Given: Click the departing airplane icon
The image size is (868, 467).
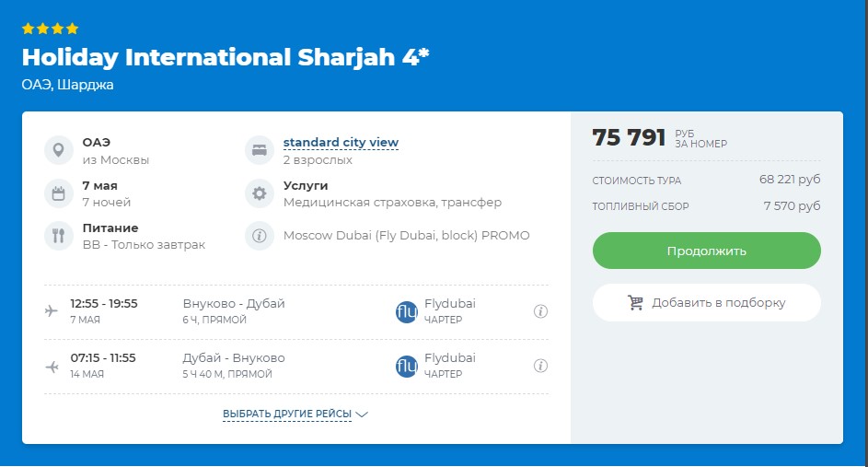Looking at the screenshot, I should (52, 310).
